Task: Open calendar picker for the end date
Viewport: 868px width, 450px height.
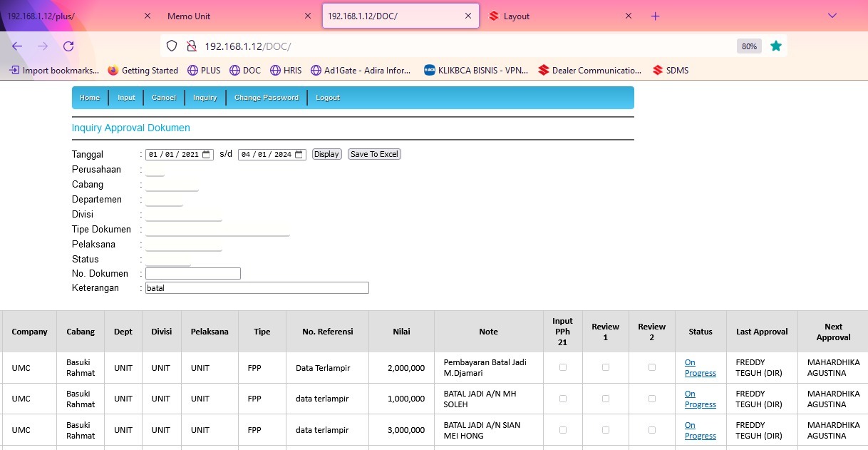Action: tap(299, 155)
